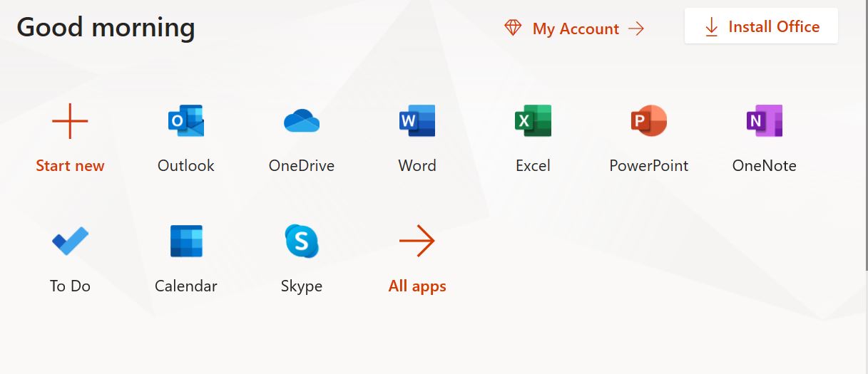This screenshot has width=868, height=374.
Task: Click the Install Office button text
Action: (774, 27)
